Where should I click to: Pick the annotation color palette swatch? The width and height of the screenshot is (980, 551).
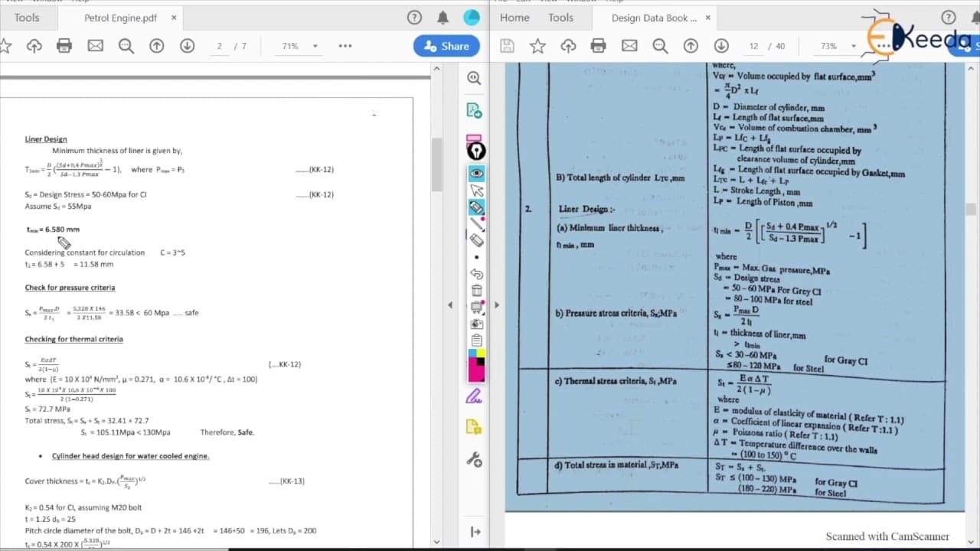(476, 365)
